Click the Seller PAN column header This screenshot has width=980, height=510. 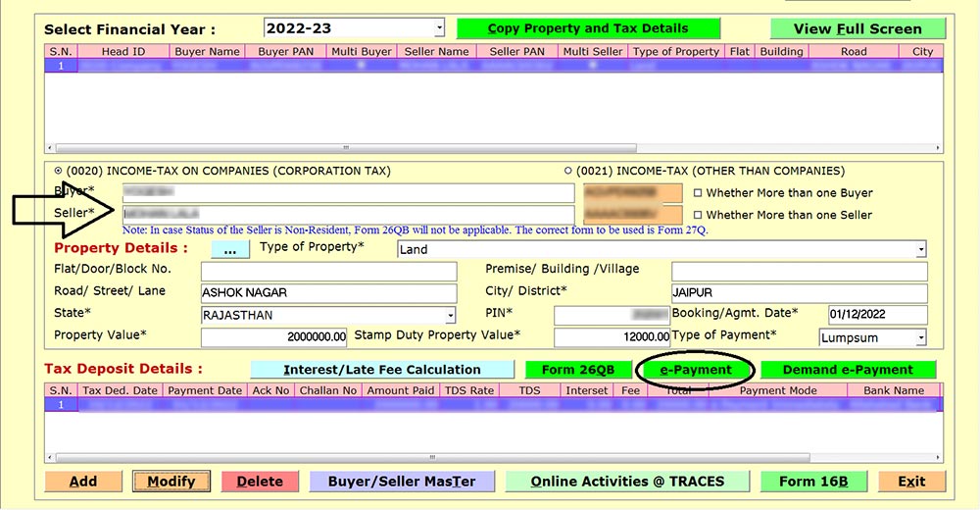tap(516, 51)
